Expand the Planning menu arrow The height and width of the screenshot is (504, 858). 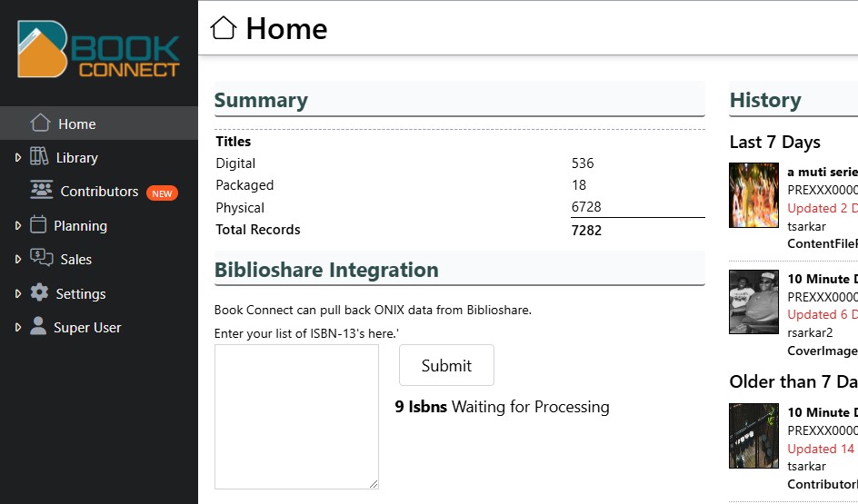click(18, 225)
